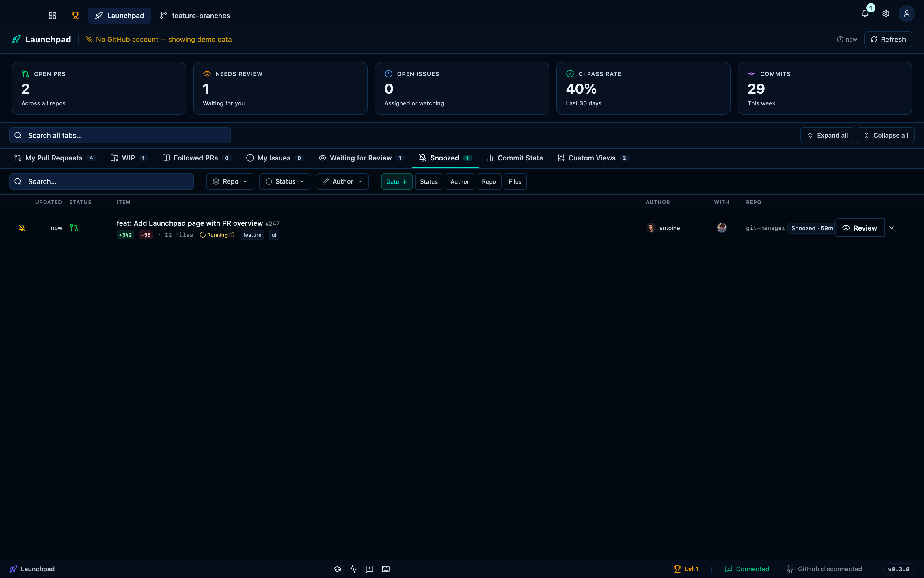Toggle the Date sort order
This screenshot has width=924, height=578.
pos(397,181)
